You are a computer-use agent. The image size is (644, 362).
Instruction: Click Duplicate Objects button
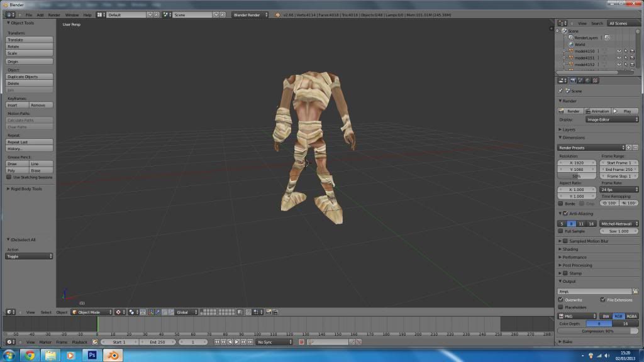29,77
